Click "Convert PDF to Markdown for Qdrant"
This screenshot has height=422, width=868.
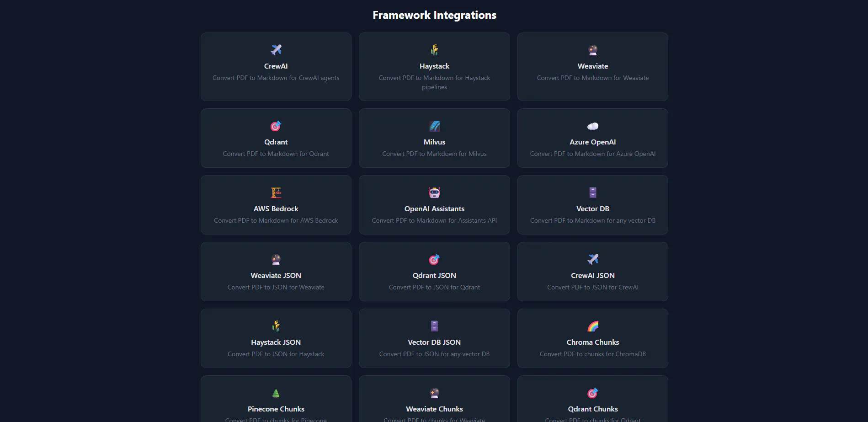(276, 154)
